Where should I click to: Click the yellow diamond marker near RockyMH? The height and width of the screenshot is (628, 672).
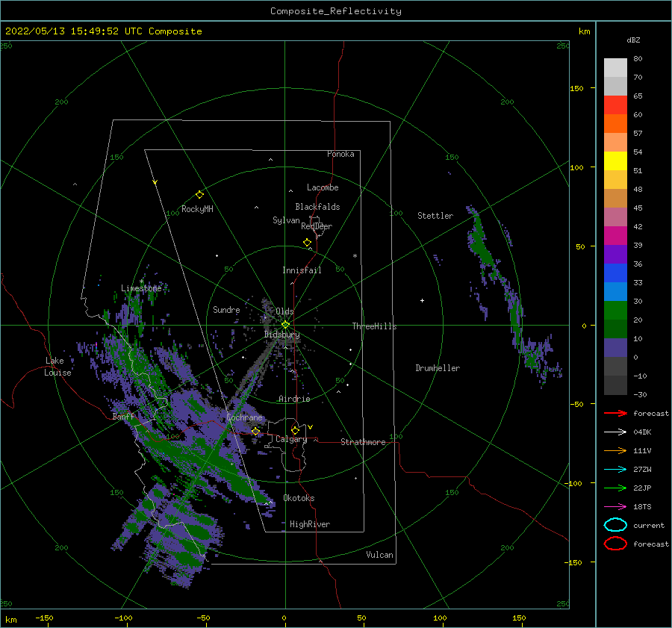coord(199,195)
